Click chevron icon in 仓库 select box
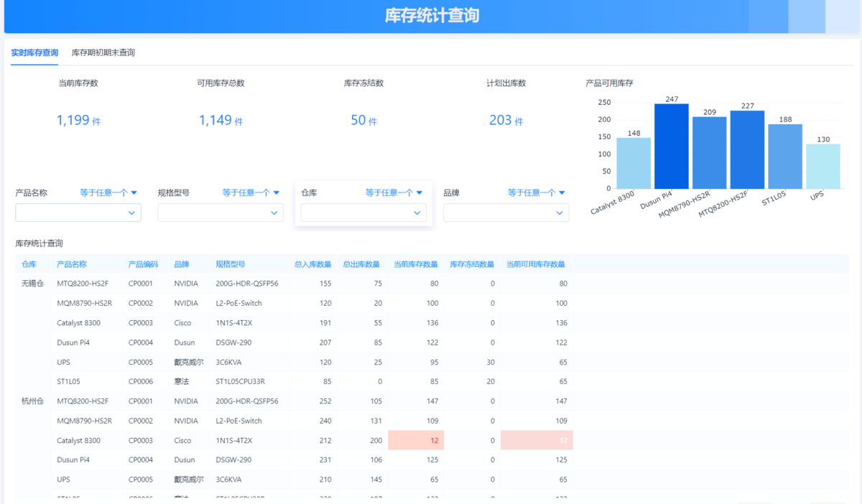This screenshot has height=504, width=862. [417, 213]
